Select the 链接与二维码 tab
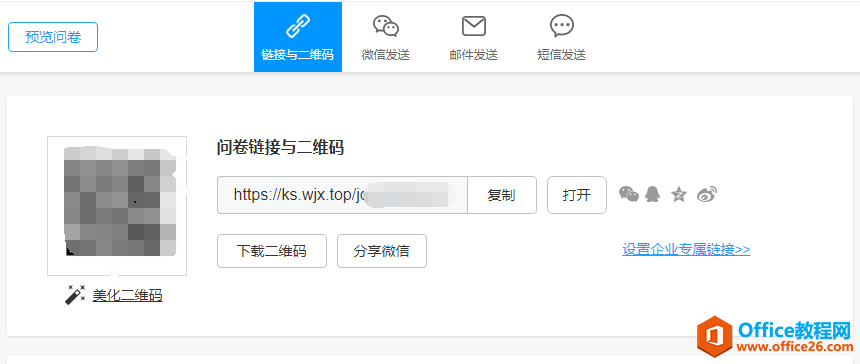This screenshot has height=364, width=860. pyautogui.click(x=298, y=37)
